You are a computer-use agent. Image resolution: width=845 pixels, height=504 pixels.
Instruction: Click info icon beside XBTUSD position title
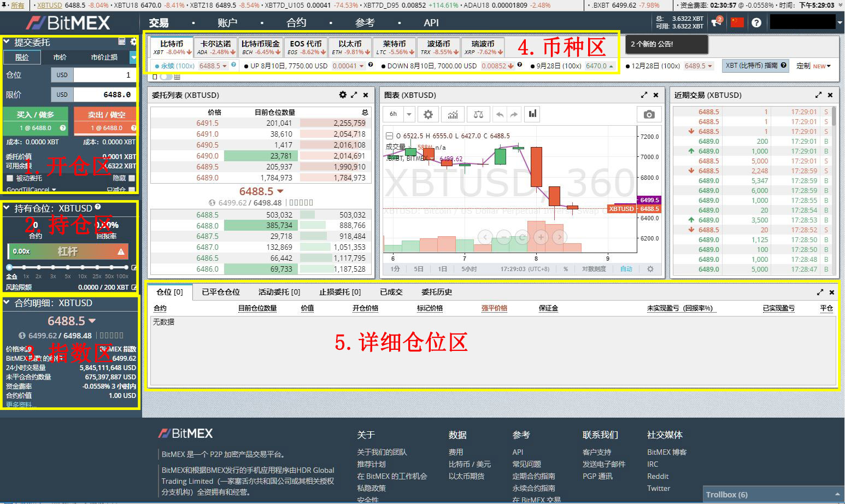click(x=98, y=207)
